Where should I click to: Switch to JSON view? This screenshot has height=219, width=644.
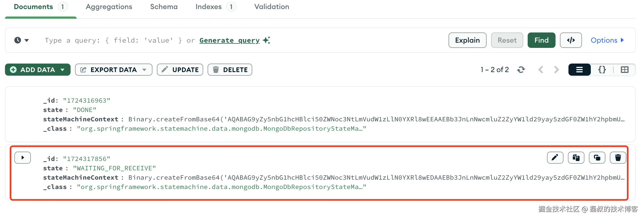[x=602, y=70]
